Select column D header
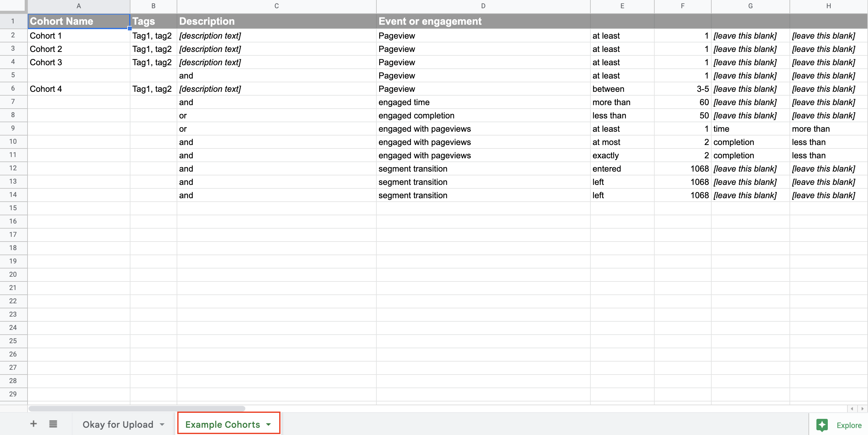 coord(483,6)
